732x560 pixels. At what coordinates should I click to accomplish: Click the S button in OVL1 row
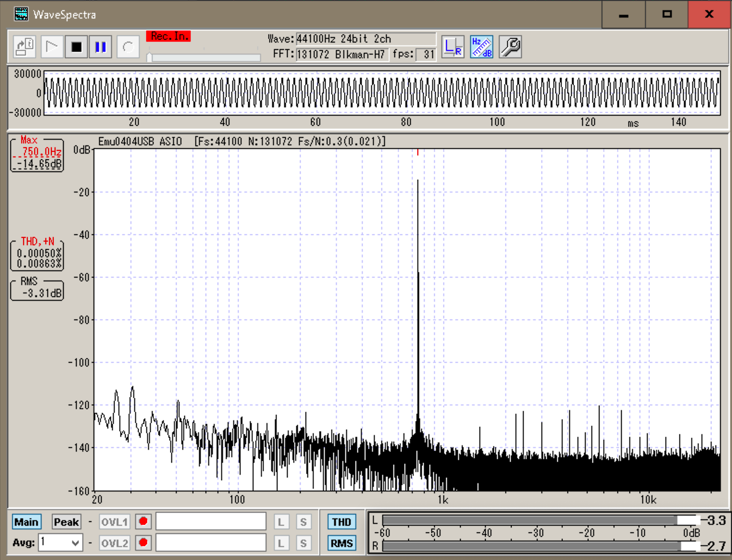[303, 522]
